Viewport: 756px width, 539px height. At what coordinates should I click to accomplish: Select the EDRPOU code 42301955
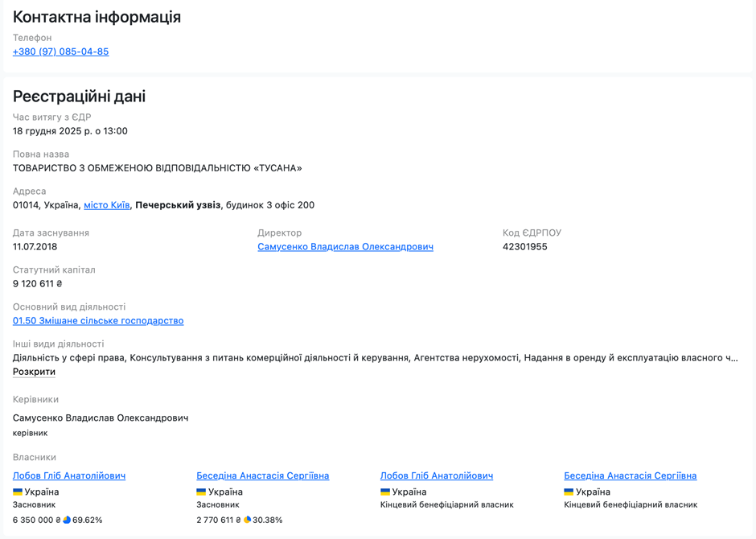pos(525,247)
